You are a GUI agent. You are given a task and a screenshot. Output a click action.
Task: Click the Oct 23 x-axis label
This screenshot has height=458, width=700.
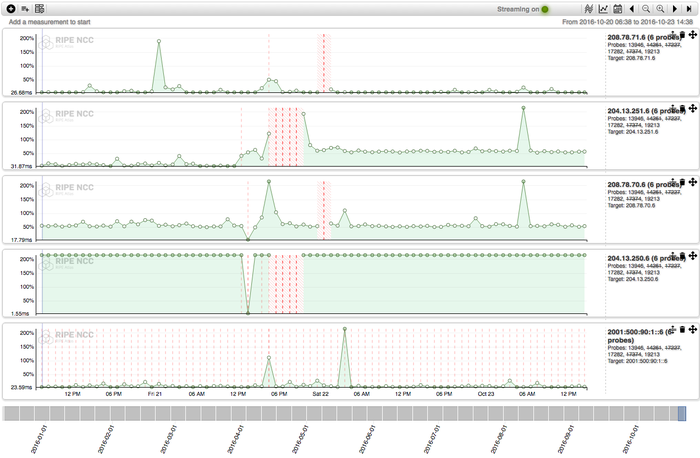click(486, 394)
